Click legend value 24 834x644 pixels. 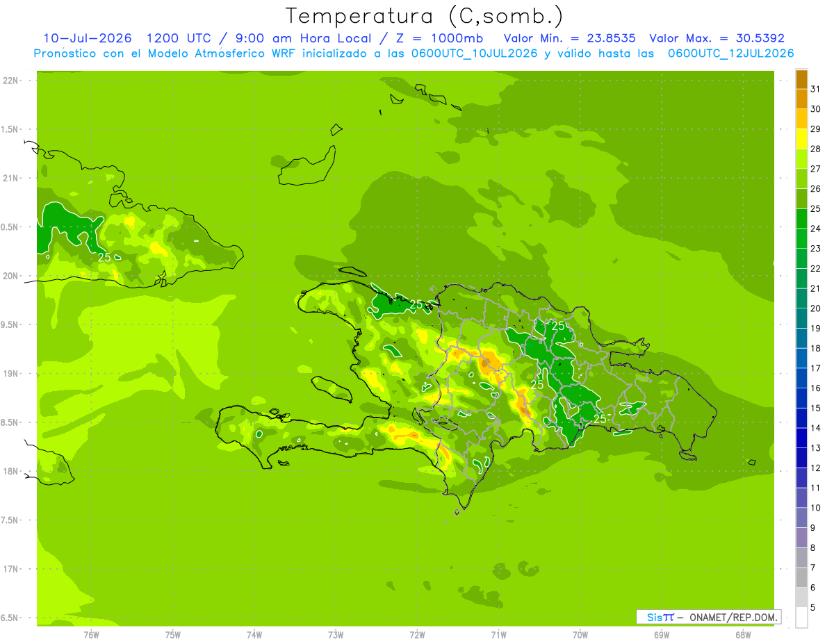tap(816, 228)
